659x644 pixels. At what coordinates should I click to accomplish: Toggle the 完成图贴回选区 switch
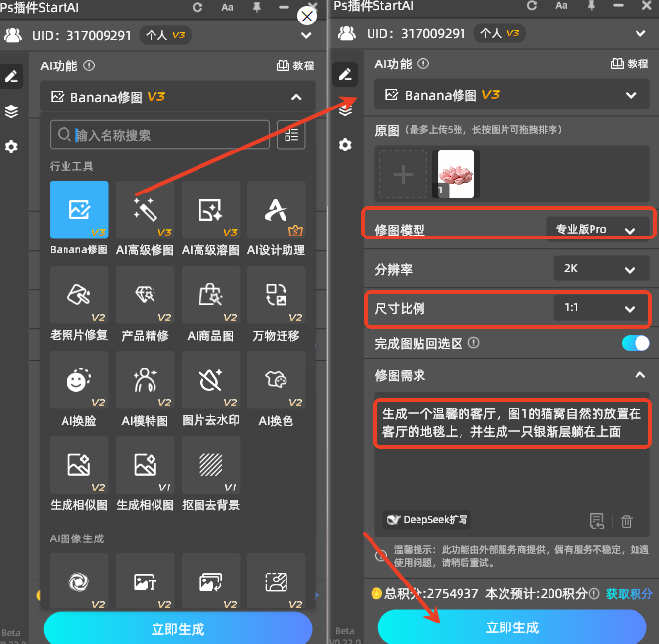(636, 343)
